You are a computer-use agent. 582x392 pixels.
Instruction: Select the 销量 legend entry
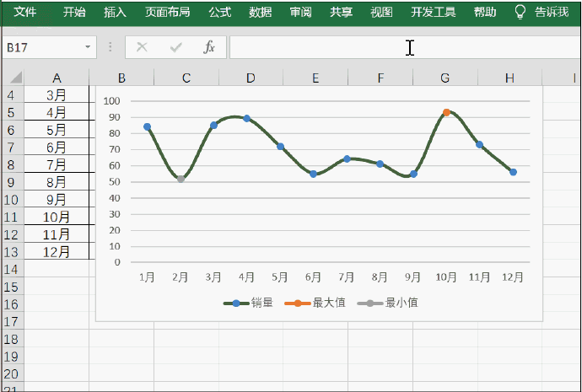coord(248,303)
